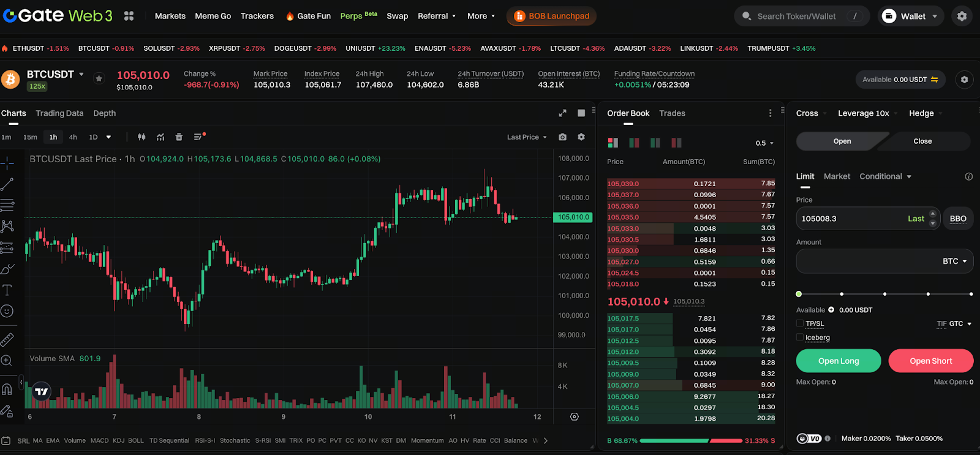The width and height of the screenshot is (980, 455).
Task: Open the Last Price source dropdown
Action: pyautogui.click(x=527, y=137)
